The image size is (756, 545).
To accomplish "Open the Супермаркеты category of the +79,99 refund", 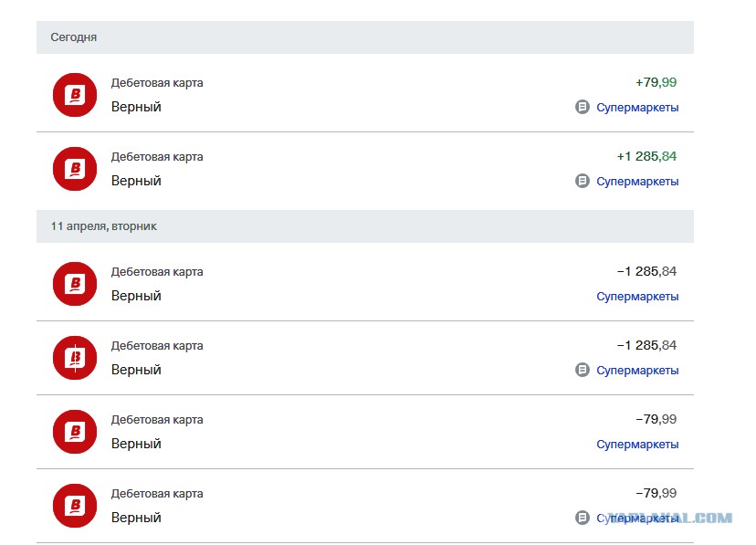I will click(637, 108).
